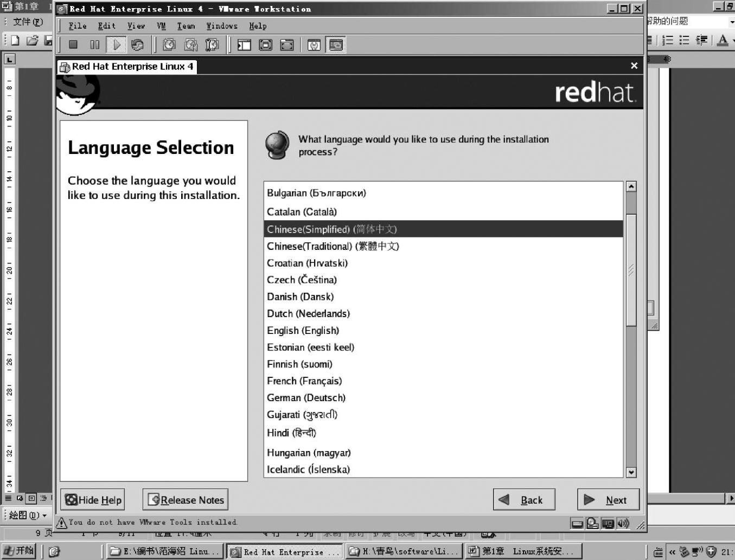
Task: Toggle the VMware sidebar panel icon
Action: click(x=244, y=45)
